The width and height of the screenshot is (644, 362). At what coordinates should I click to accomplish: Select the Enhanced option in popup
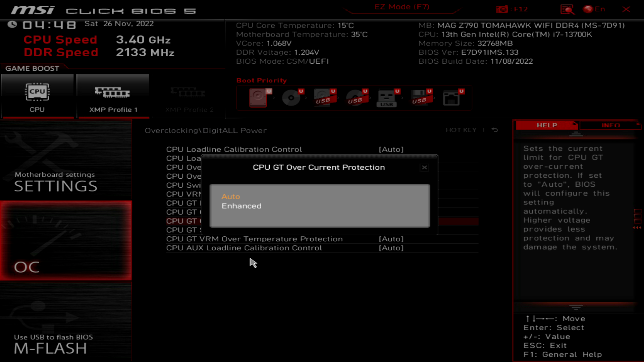[241, 206]
